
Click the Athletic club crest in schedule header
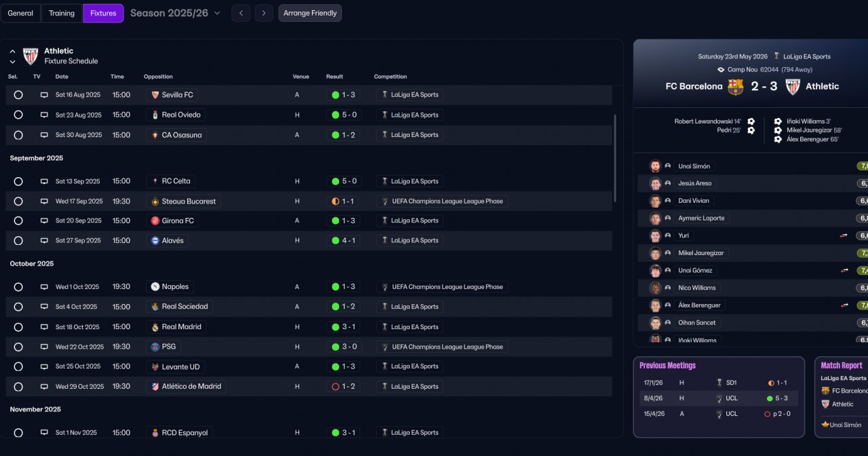(31, 56)
